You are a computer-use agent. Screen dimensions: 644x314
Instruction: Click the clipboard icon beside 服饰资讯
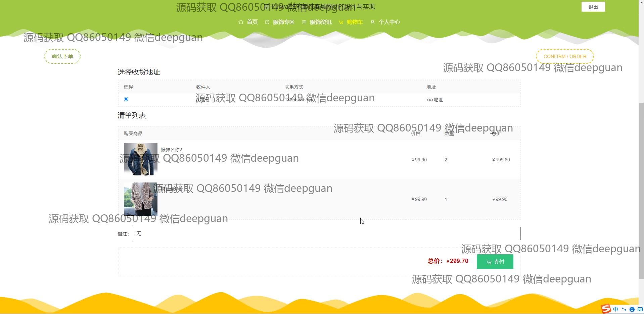pyautogui.click(x=304, y=22)
